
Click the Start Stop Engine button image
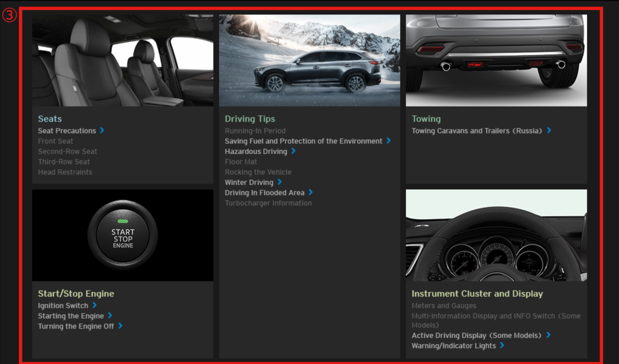coord(123,235)
